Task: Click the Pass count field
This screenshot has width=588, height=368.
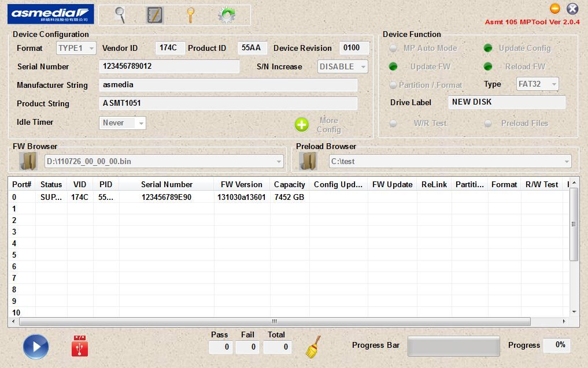Action: coord(221,347)
